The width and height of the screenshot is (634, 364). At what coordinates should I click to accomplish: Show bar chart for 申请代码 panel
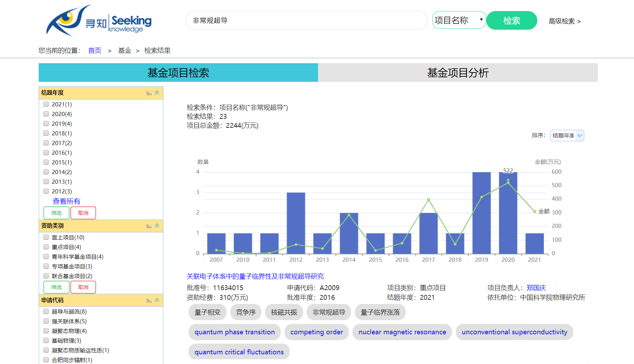coord(149,300)
